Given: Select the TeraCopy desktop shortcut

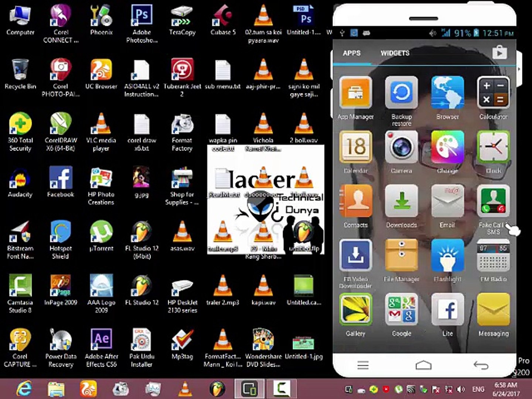Looking at the screenshot, I should 182,20.
